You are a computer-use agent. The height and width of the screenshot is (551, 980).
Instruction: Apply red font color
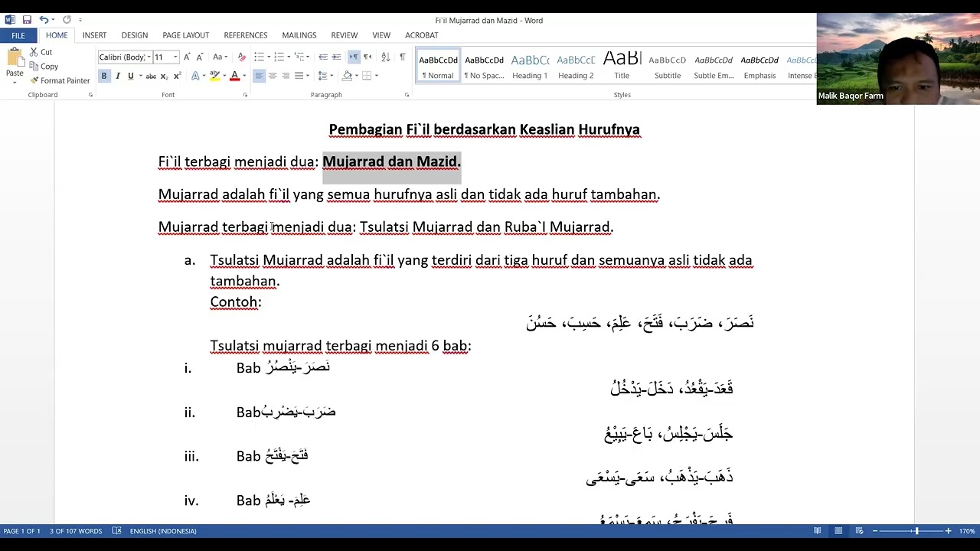[x=235, y=76]
